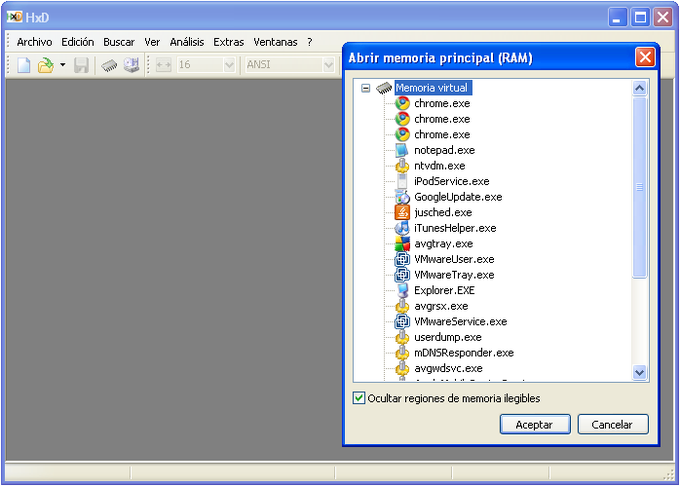Select the ntvdm.exe process name
Image resolution: width=680 pixels, height=486 pixels.
coord(440,166)
